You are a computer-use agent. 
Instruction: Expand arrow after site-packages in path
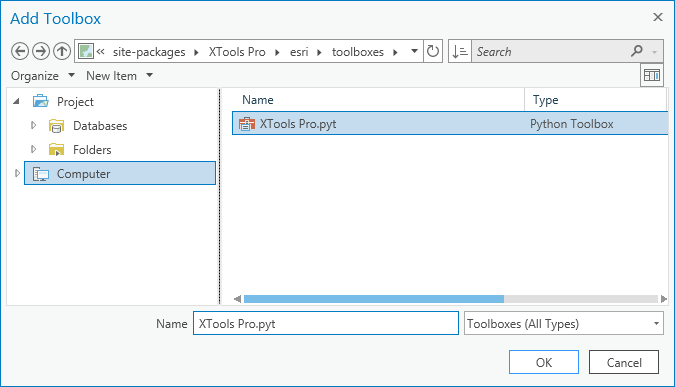(x=196, y=53)
